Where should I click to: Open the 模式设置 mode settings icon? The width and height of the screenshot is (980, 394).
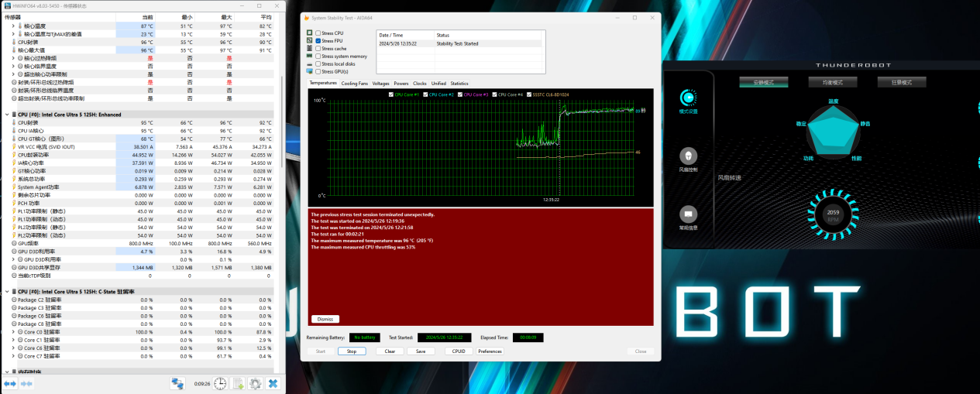coord(688,98)
